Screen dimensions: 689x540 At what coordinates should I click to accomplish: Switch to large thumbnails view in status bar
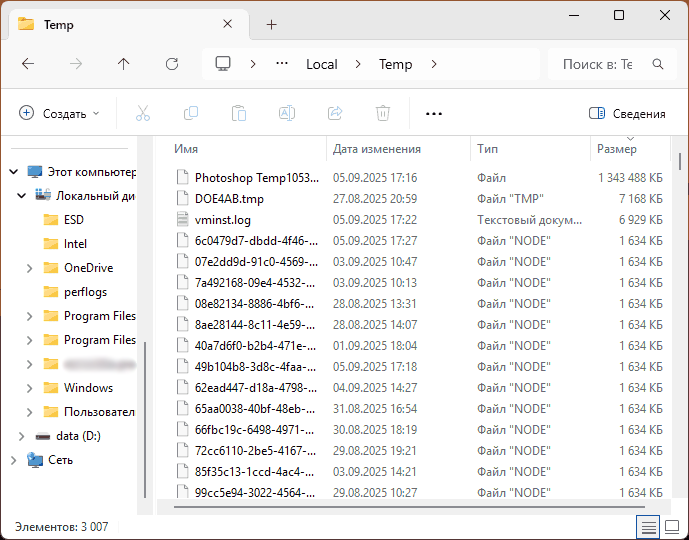click(672, 526)
